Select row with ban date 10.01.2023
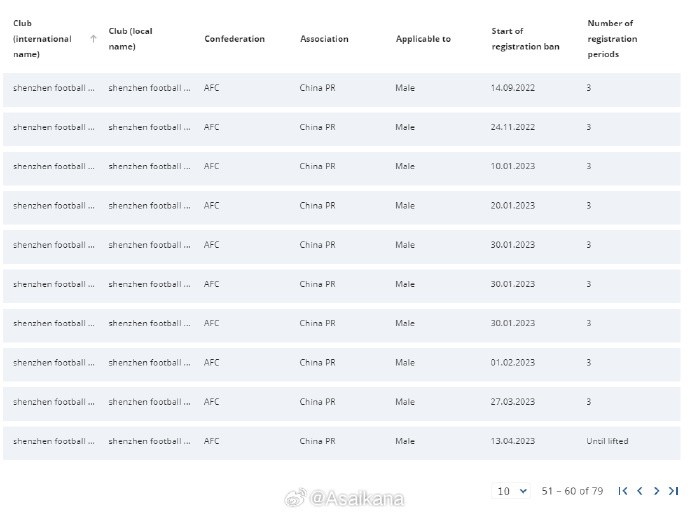690x513 pixels. pos(341,166)
